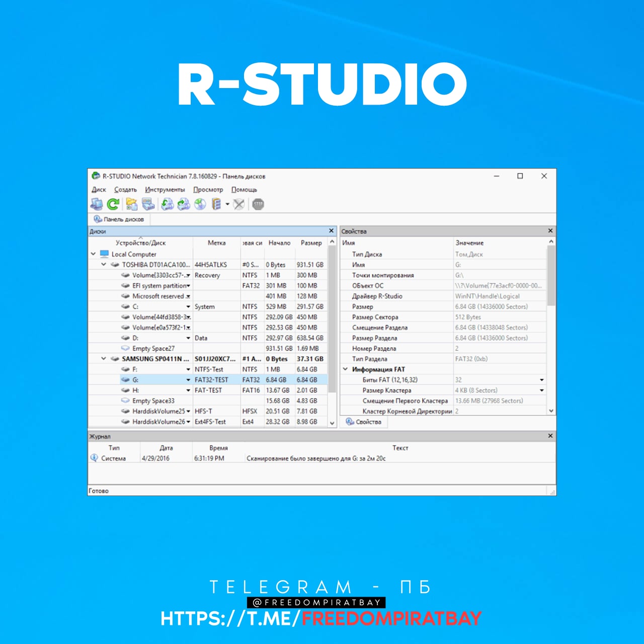Close the Свойства panel

[x=550, y=230]
